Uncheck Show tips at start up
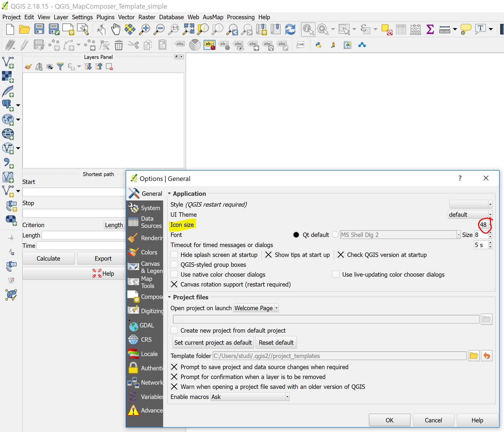 point(268,255)
